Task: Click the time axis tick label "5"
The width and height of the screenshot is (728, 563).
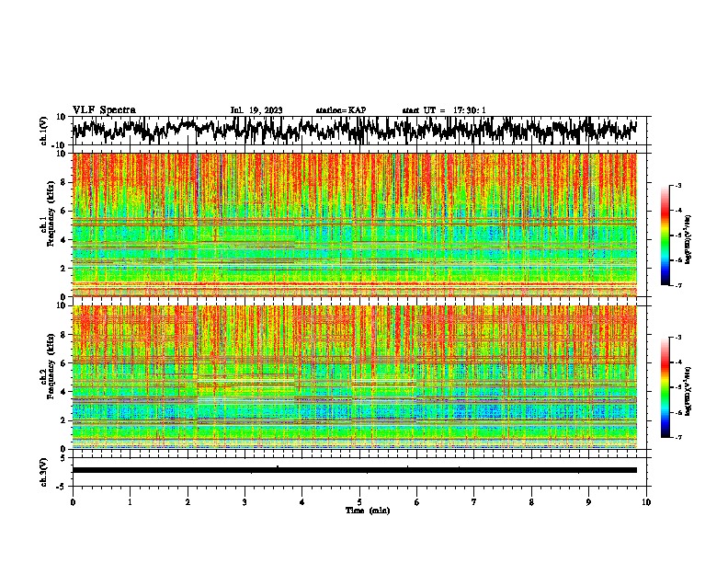Action: pos(359,502)
